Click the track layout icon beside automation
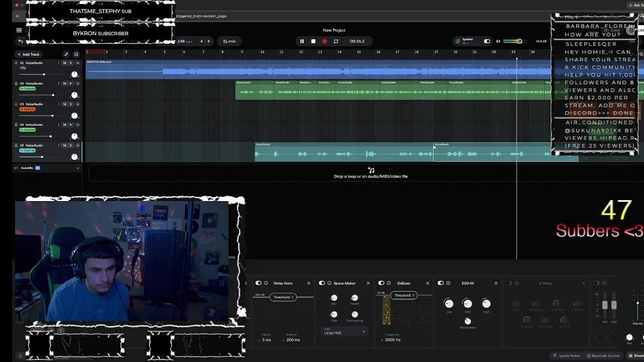The image size is (644, 362). pyautogui.click(x=76, y=54)
